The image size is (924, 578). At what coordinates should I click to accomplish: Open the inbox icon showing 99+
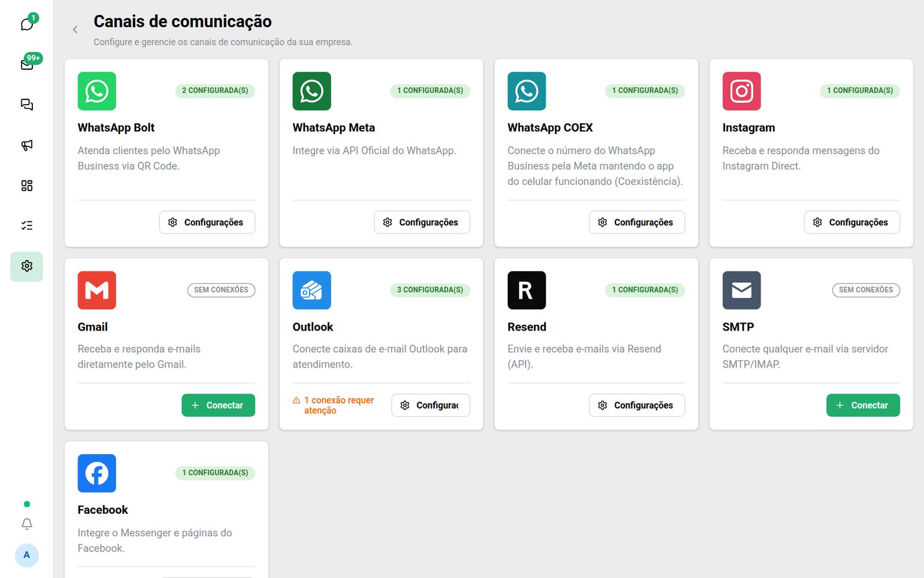pyautogui.click(x=27, y=64)
